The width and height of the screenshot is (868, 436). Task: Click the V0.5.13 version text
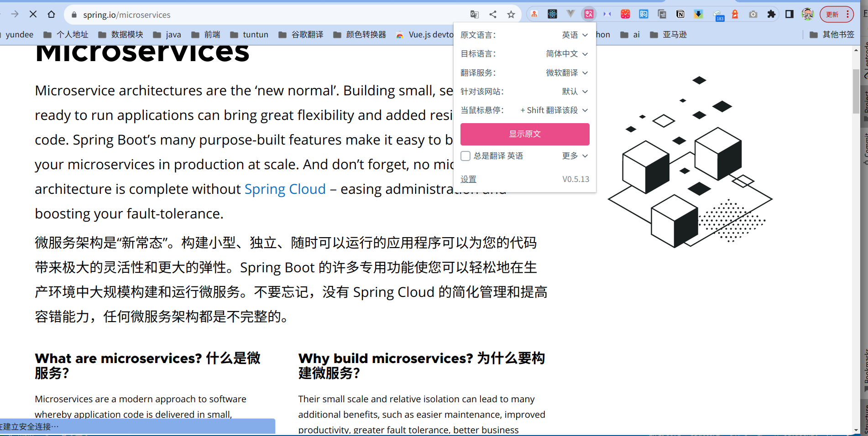click(576, 179)
